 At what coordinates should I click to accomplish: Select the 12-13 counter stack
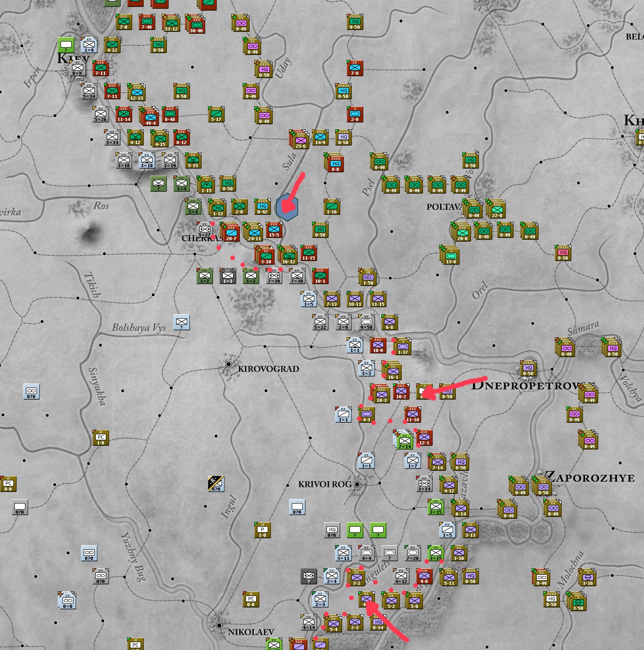point(136,92)
